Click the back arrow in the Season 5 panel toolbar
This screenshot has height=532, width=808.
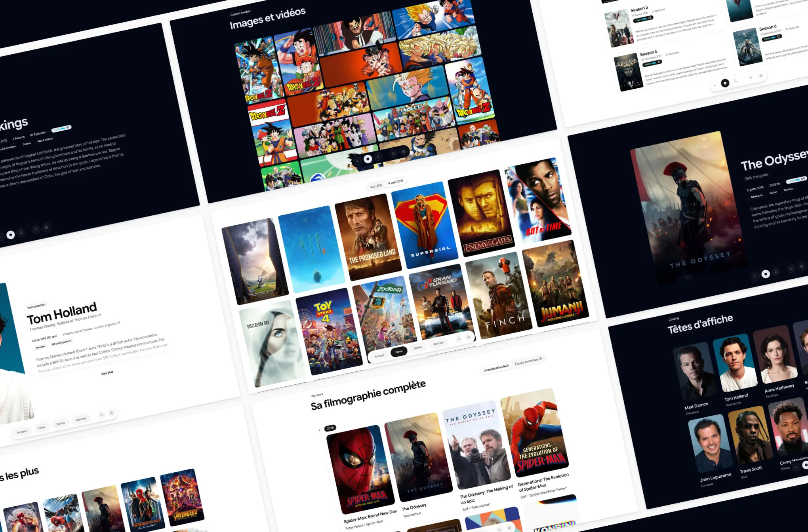point(715,85)
